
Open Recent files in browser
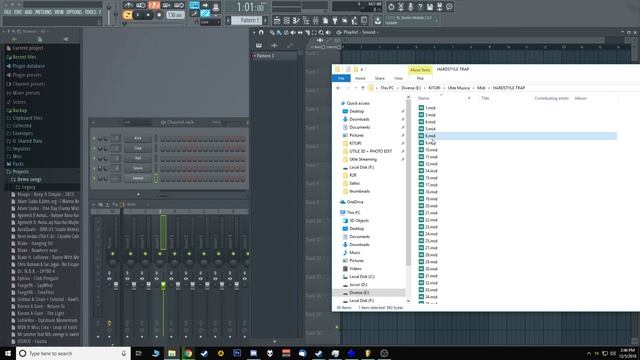[x=24, y=57]
